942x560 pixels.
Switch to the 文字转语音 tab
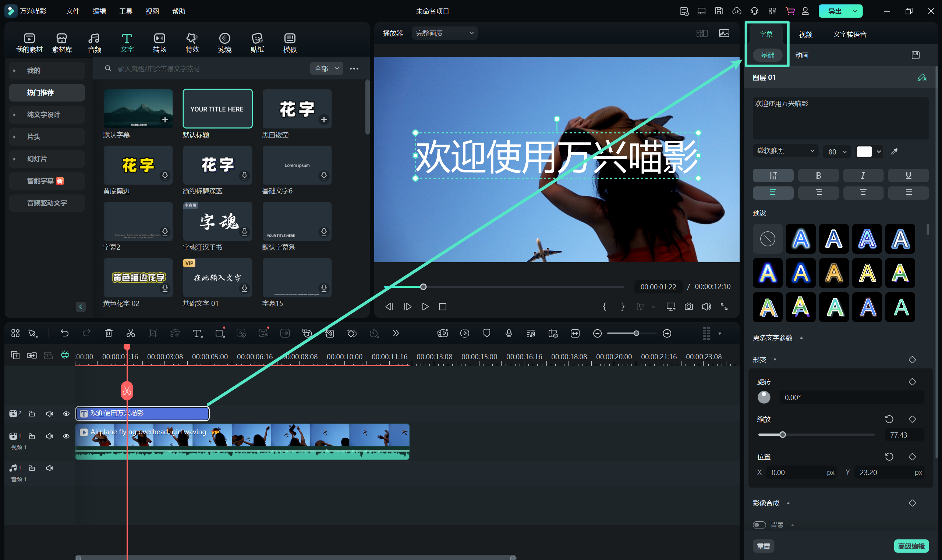click(850, 34)
